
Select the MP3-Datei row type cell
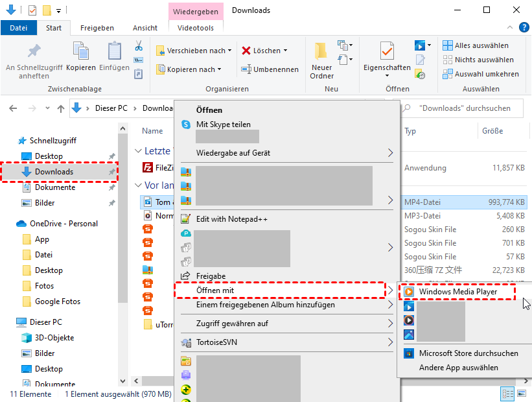pyautogui.click(x=422, y=216)
